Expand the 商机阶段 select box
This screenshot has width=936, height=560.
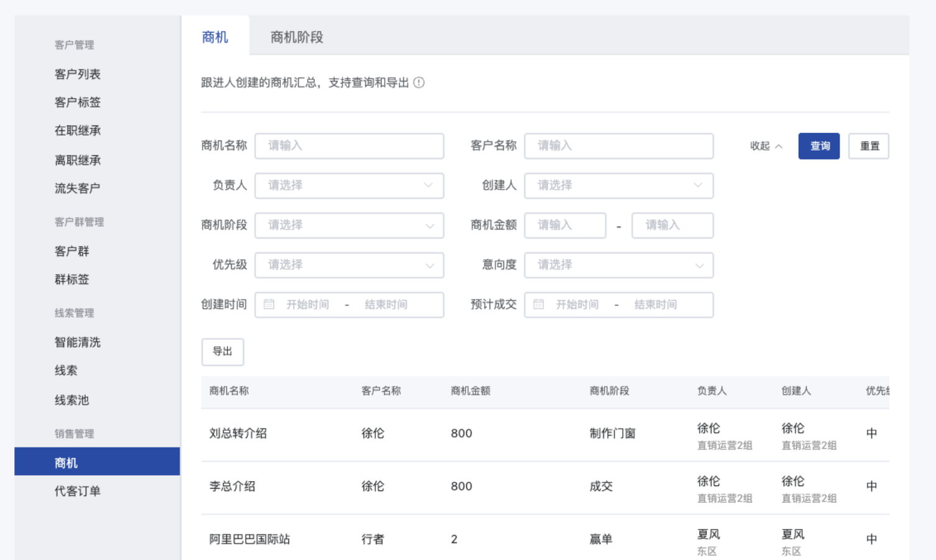coord(349,226)
